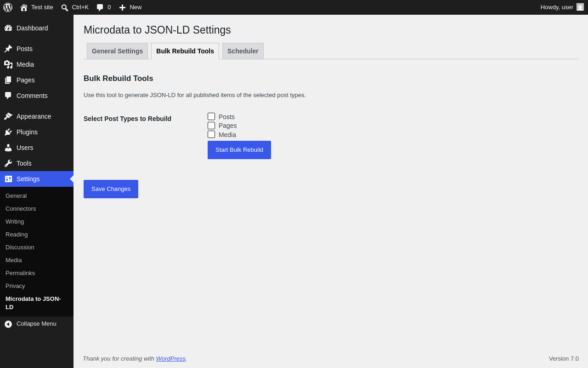Image resolution: width=588 pixels, height=368 pixels.
Task: Click the WordPress logo icon
Action: [x=8, y=7]
